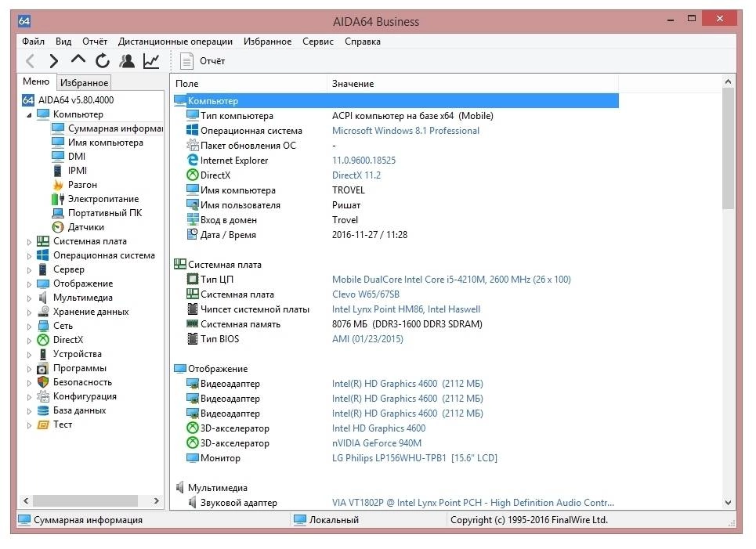Open the Датчики gauge icon item
The image size is (756, 549).
coord(58,227)
